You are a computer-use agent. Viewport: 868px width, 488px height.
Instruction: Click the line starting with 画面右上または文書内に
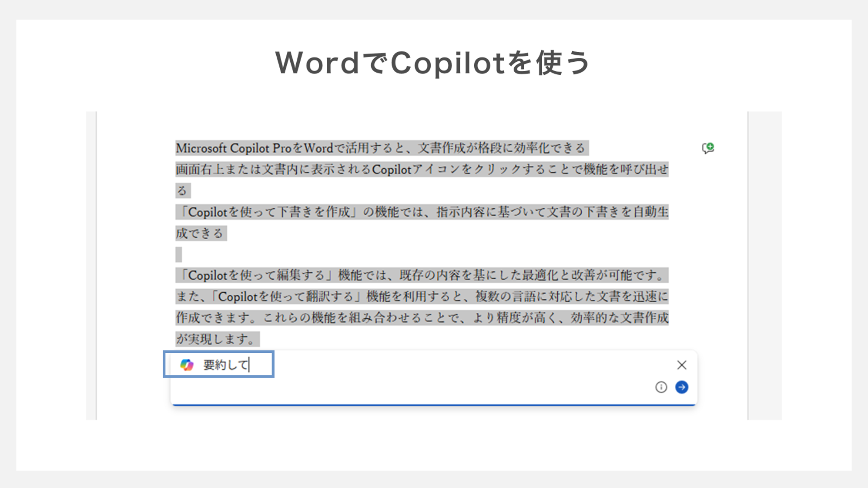(422, 169)
